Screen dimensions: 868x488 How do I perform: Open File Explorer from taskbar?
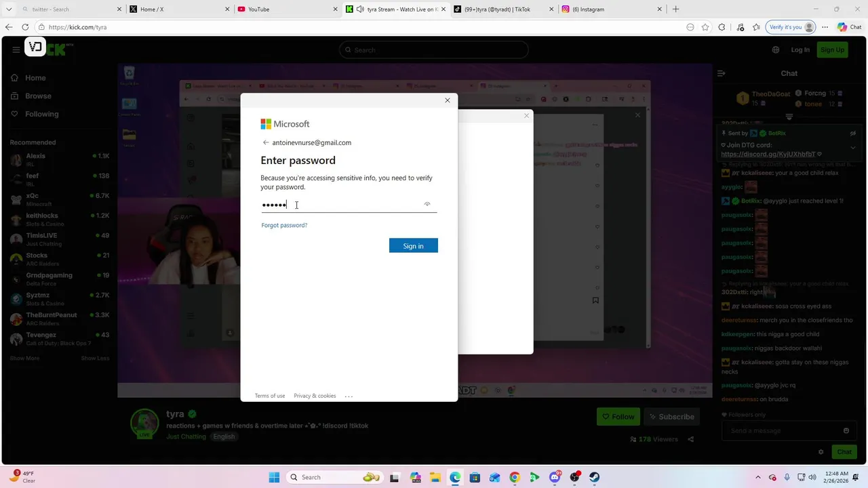[435, 477]
